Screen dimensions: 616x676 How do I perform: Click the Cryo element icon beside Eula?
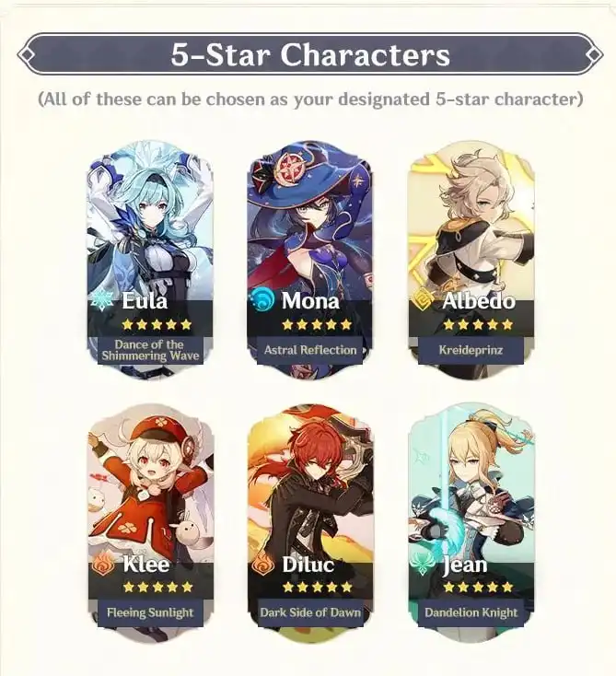tap(102, 299)
